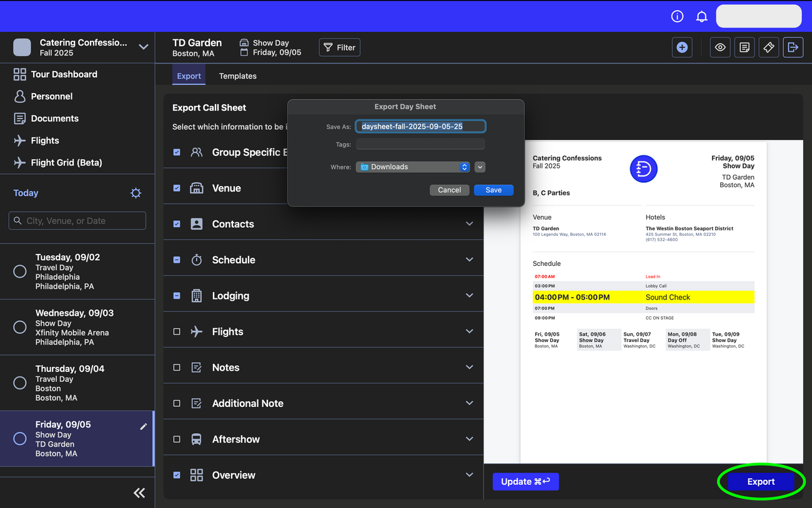Switch to the Templates tab
Image resolution: width=812 pixels, height=508 pixels.
pos(237,76)
